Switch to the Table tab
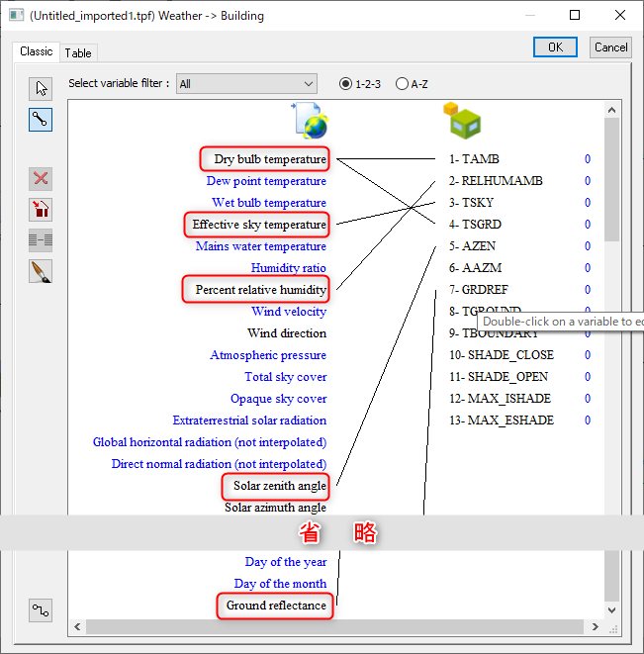Image resolution: width=644 pixels, height=654 pixels. pyautogui.click(x=78, y=53)
